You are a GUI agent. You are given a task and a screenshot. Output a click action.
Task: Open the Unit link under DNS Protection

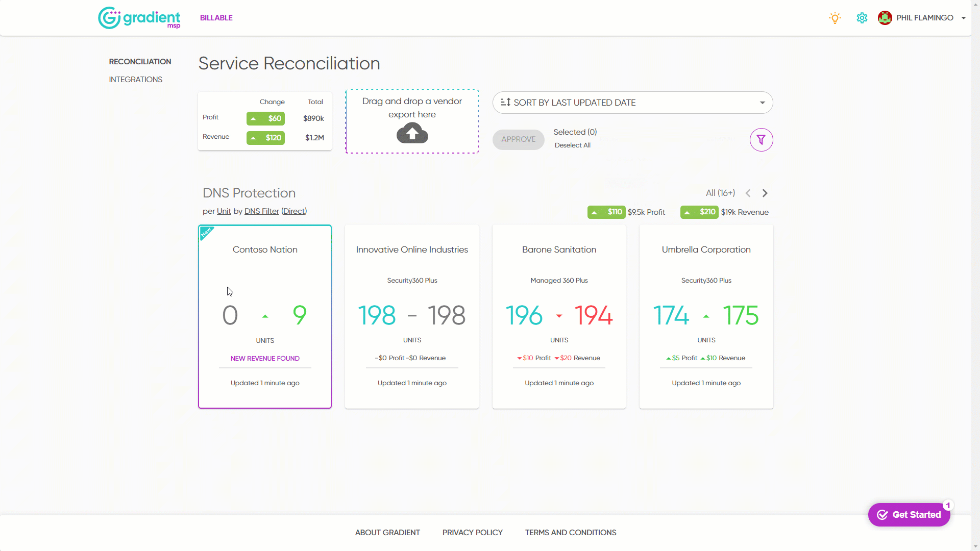224,211
